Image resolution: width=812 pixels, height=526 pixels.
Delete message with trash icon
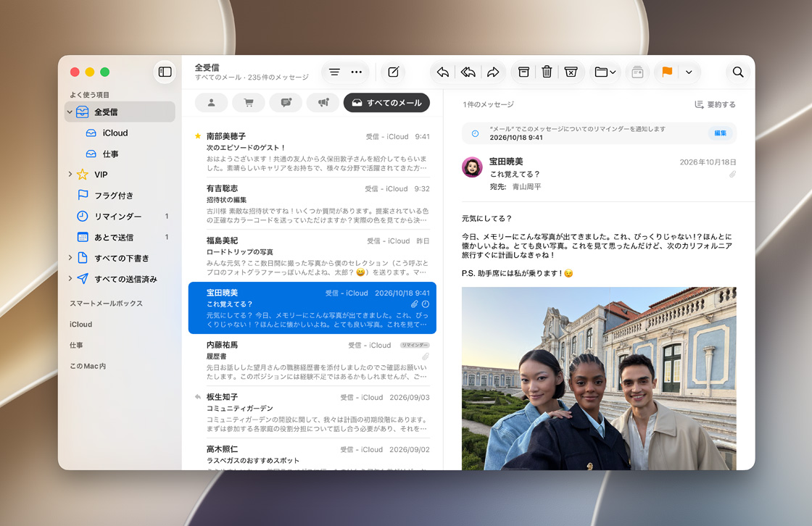point(547,72)
